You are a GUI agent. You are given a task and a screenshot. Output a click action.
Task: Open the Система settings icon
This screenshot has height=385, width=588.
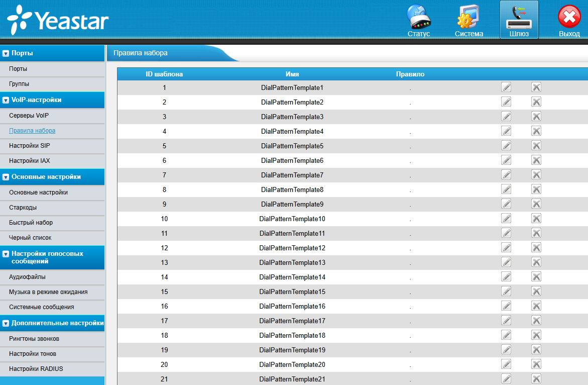[468, 21]
